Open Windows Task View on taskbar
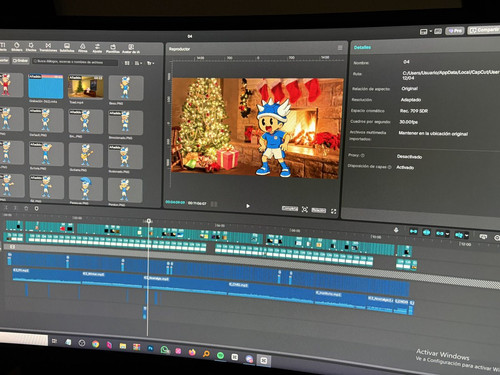This screenshot has height=375, width=500. coord(54,341)
